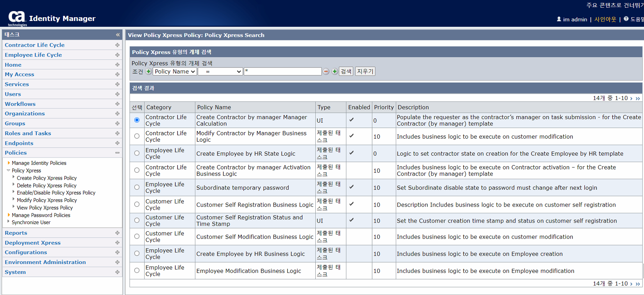Expand Employee Life Cycle with its plus icon
Screen dimensions: 644x295
(x=117, y=55)
